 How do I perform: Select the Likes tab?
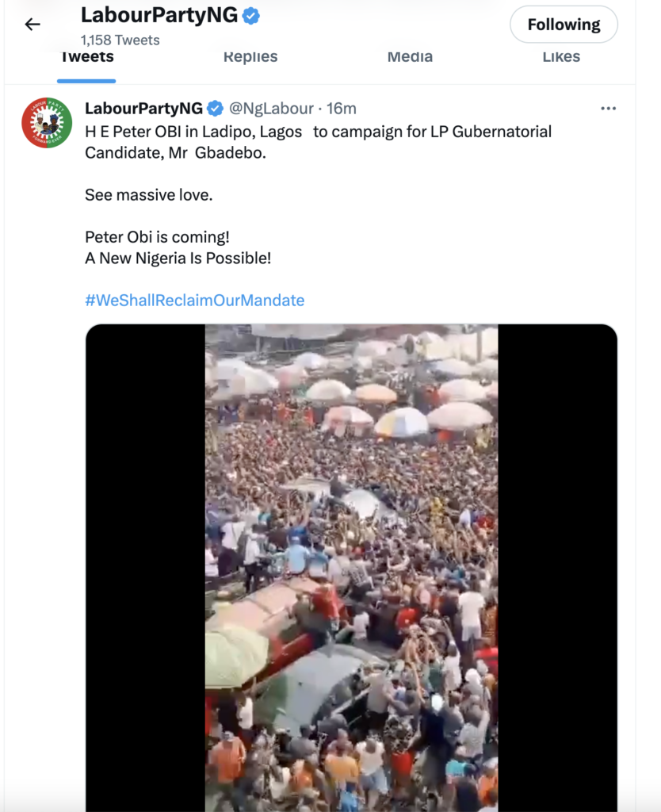(562, 56)
